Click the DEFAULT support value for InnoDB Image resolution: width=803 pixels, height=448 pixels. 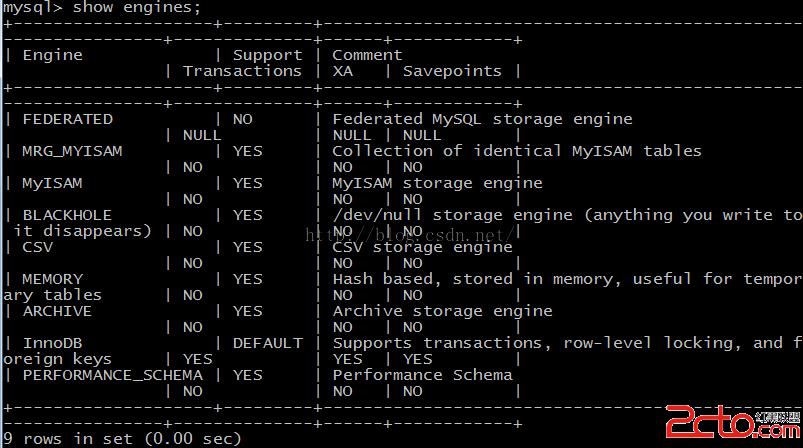[x=268, y=343]
